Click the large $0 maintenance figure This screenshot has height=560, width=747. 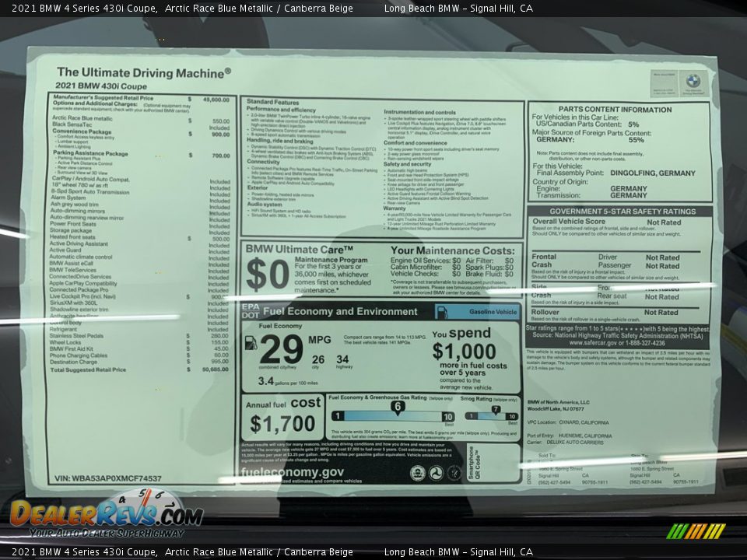pos(268,275)
